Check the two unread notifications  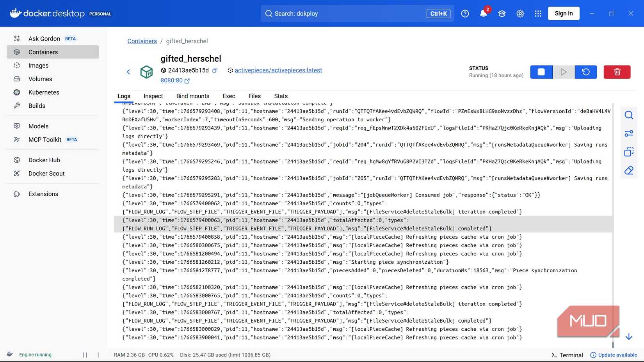tap(483, 13)
